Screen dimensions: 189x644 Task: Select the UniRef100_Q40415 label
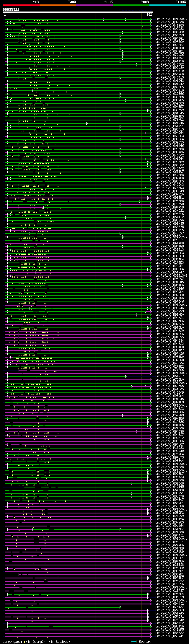[170, 77]
